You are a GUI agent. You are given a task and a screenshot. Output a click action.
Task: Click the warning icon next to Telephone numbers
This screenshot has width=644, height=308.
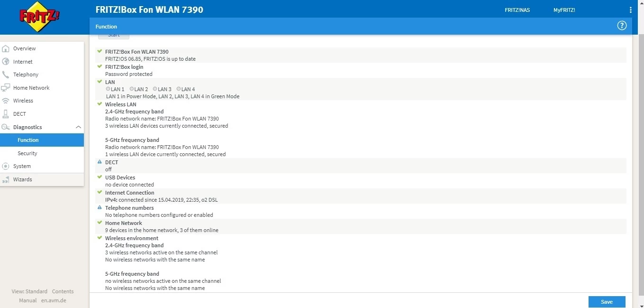pos(100,207)
